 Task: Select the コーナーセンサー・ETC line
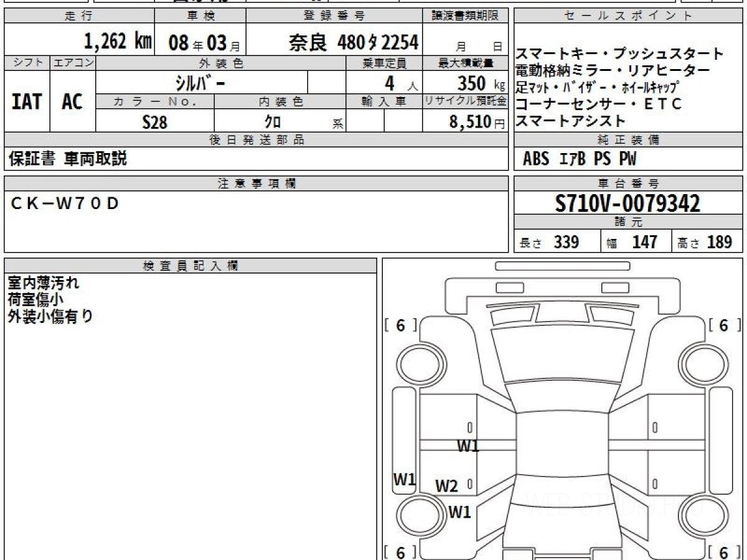point(599,103)
